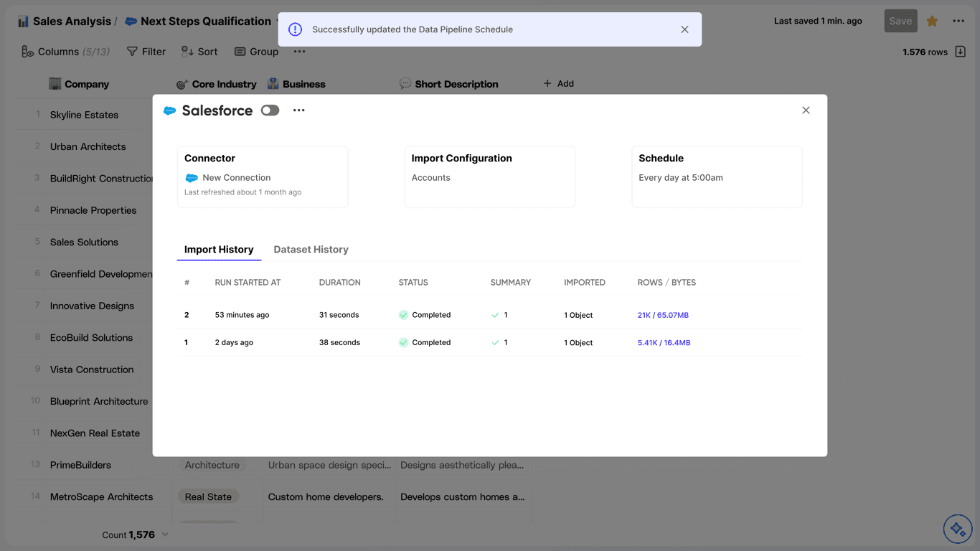Click the Completed status of run 1

[x=425, y=343]
